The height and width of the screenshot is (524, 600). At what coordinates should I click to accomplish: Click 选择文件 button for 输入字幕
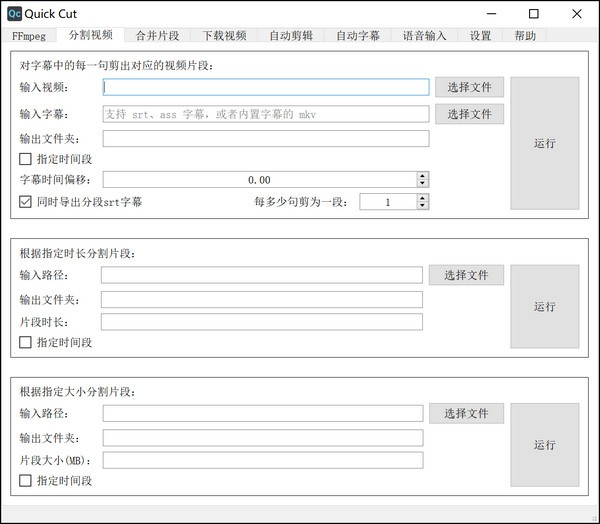pos(469,114)
